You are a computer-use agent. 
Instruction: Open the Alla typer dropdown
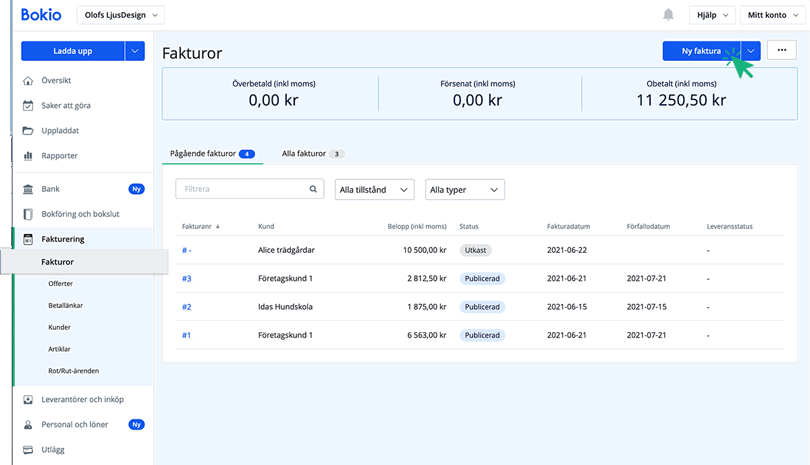(x=464, y=189)
